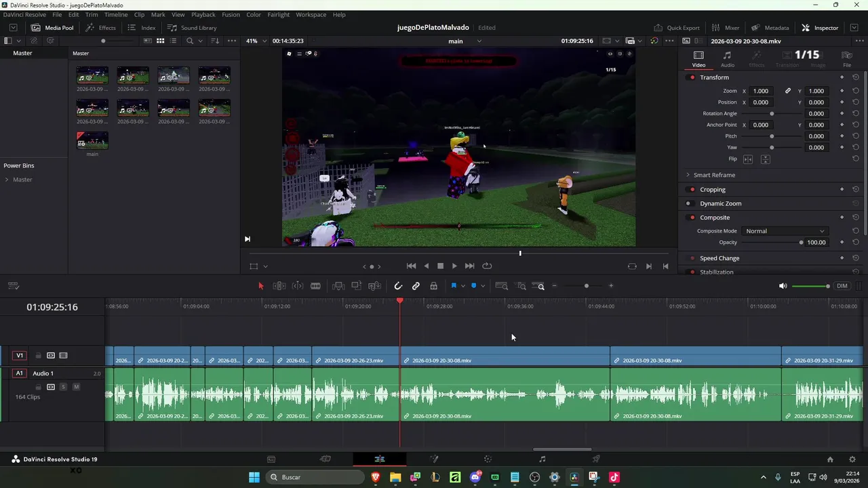Show the Sound Library panel
Image resolution: width=868 pixels, height=488 pixels.
[x=192, y=28]
